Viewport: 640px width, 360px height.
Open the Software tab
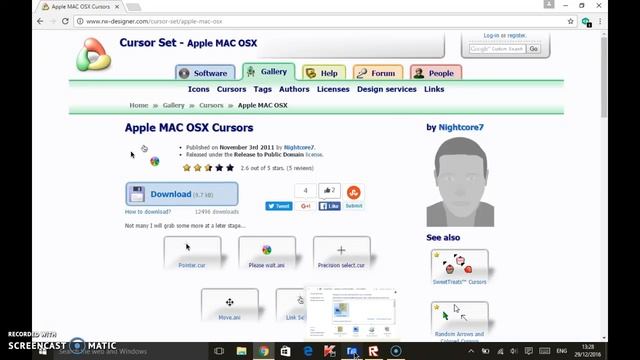[205, 73]
